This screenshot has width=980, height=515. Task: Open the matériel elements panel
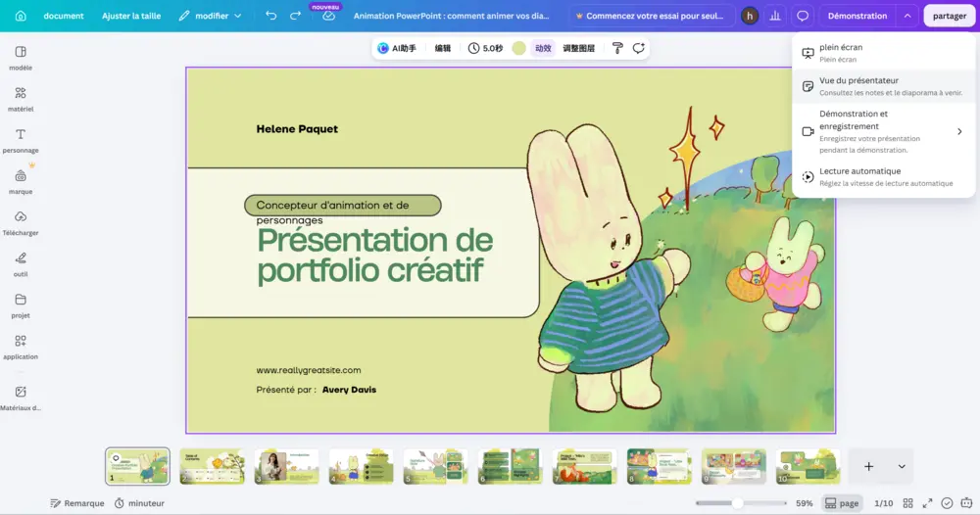pos(21,99)
